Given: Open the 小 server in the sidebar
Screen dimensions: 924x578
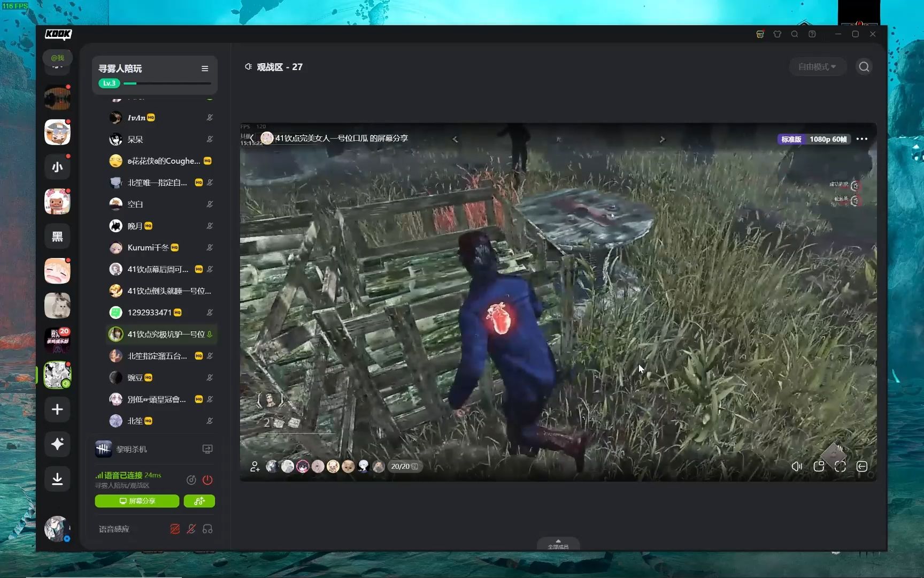Looking at the screenshot, I should tap(57, 167).
